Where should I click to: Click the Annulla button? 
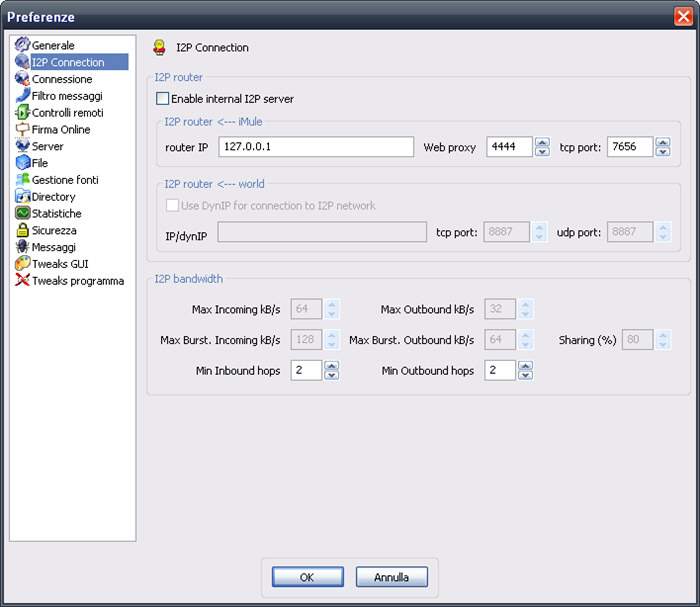pos(391,577)
